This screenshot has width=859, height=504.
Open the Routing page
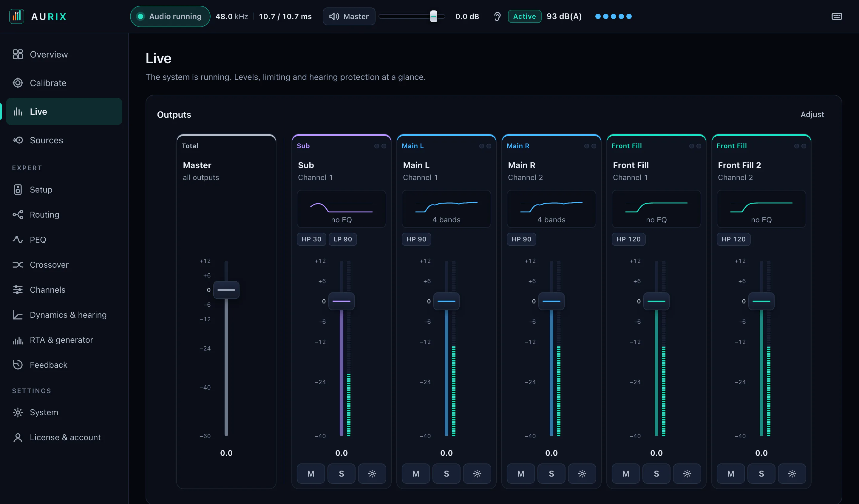click(x=64, y=215)
